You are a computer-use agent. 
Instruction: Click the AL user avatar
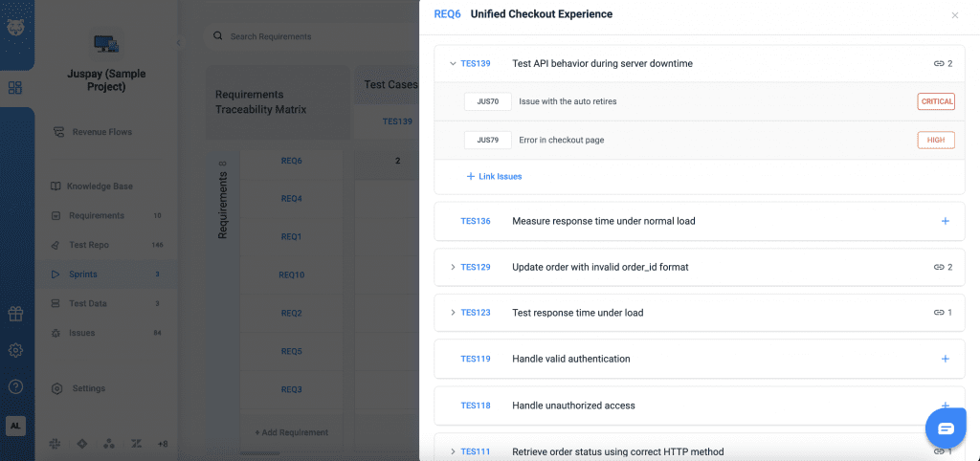15,426
